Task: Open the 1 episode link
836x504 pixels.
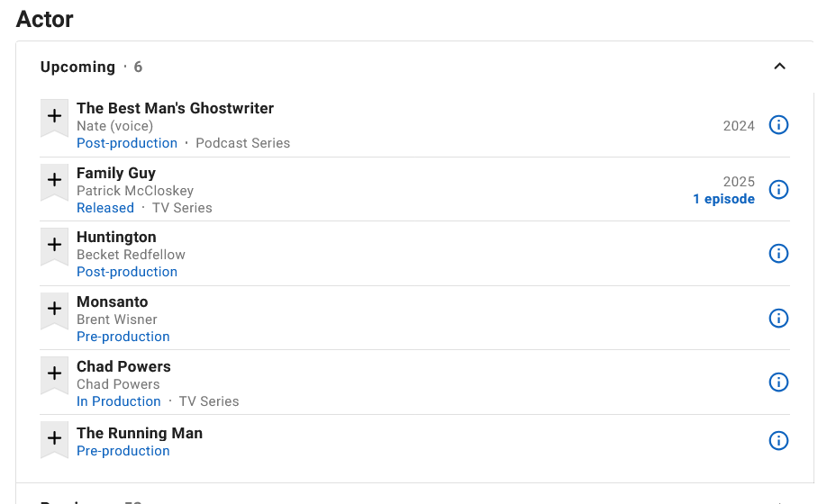Action: (x=723, y=199)
